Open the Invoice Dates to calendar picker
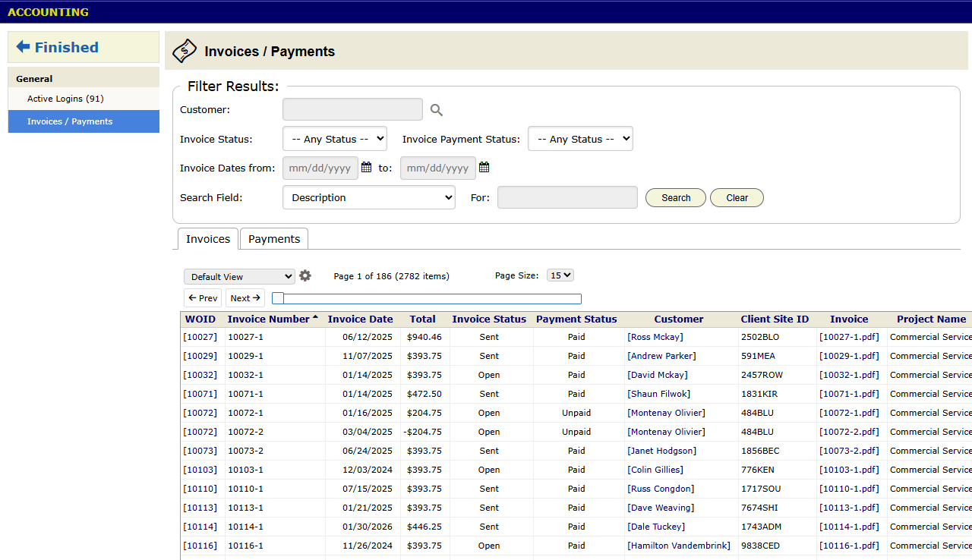The height and width of the screenshot is (560, 972). 484,168
